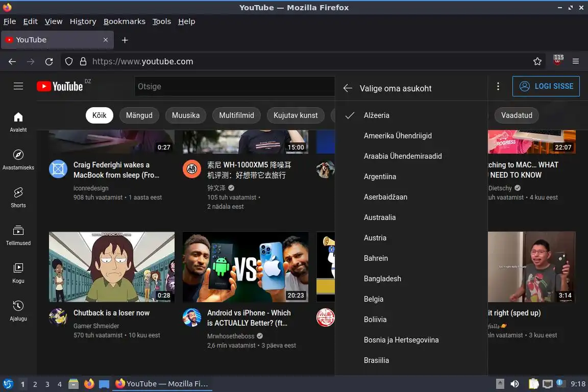
Task: Open Chutback is a loser now thumbnail
Action: (112, 267)
